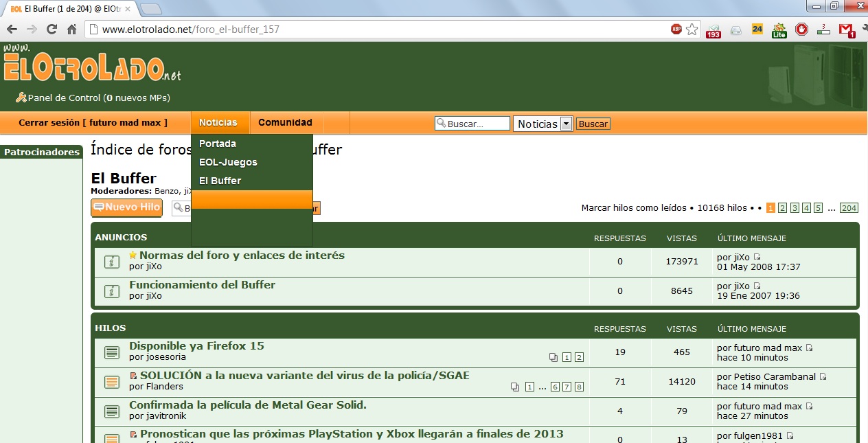868x443 pixels.
Task: Click the browser Home icon
Action: 73,30
